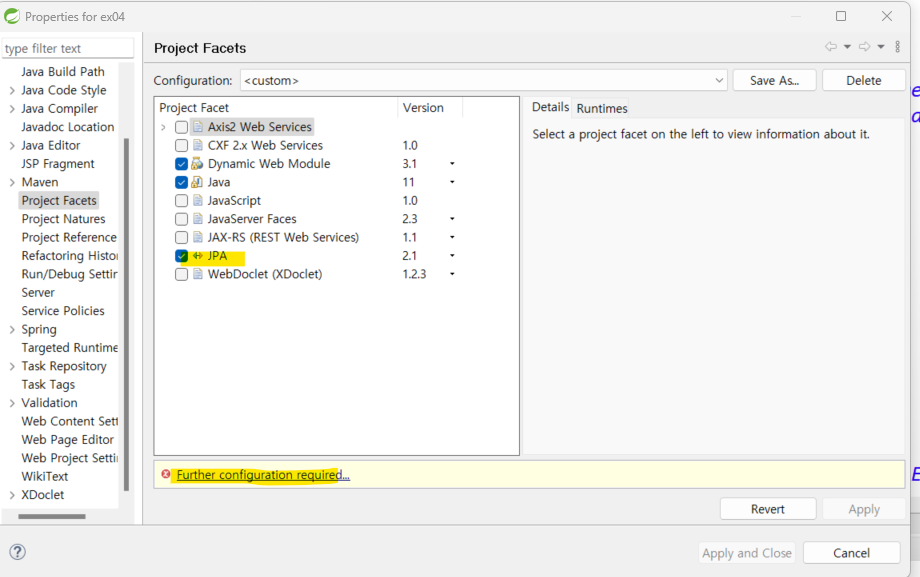Screen dimensions: 920x577
Task: Click Apply and Close button
Action: click(x=746, y=553)
